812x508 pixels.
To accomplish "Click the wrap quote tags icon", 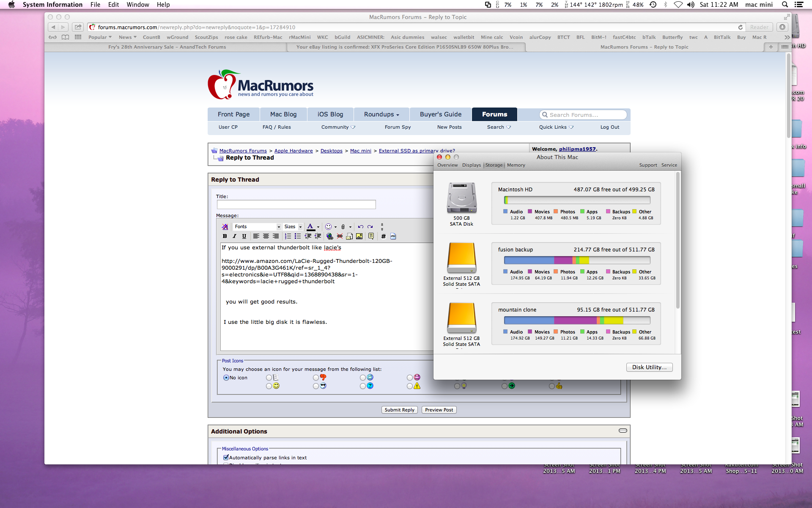I will (371, 236).
